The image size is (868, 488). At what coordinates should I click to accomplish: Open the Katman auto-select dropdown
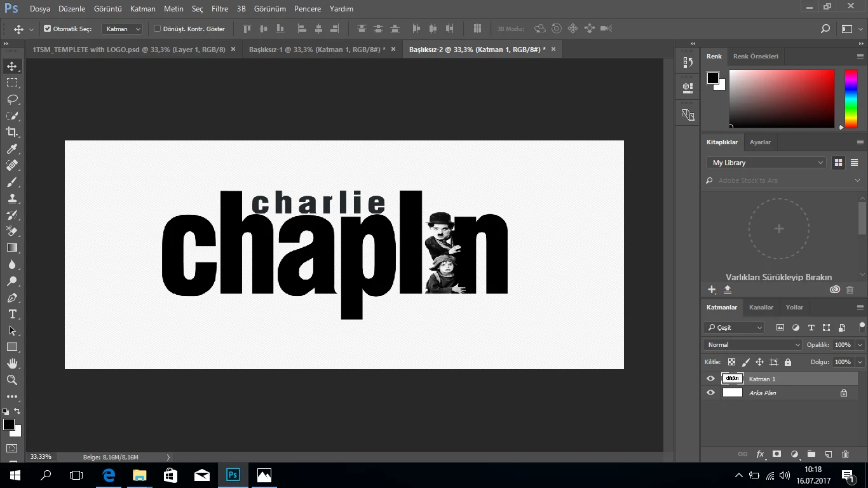point(123,29)
